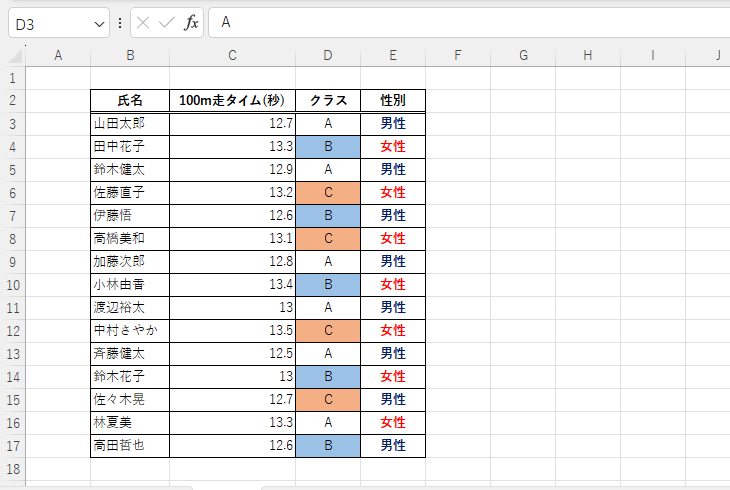
Task: Click 男性 cell in 山田太郎 row
Action: tap(393, 124)
